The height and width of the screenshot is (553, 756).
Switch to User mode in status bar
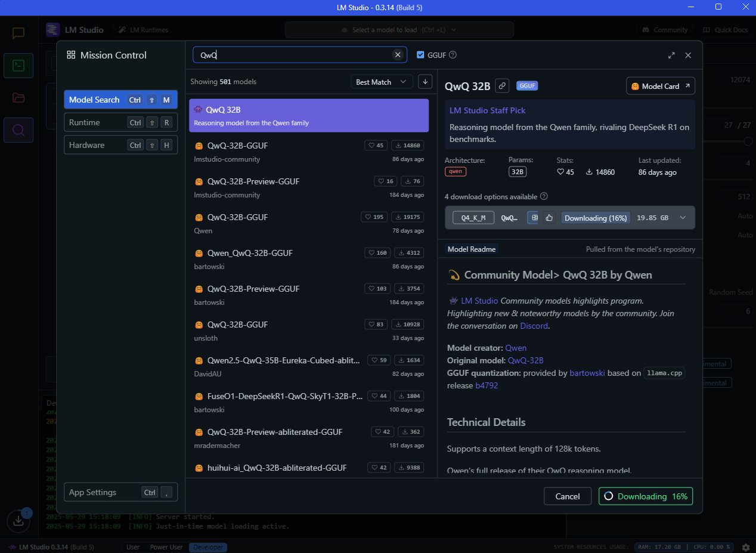click(x=133, y=547)
